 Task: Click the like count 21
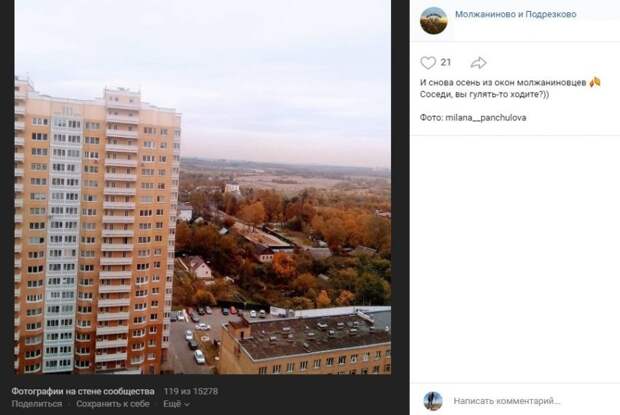[x=446, y=62]
